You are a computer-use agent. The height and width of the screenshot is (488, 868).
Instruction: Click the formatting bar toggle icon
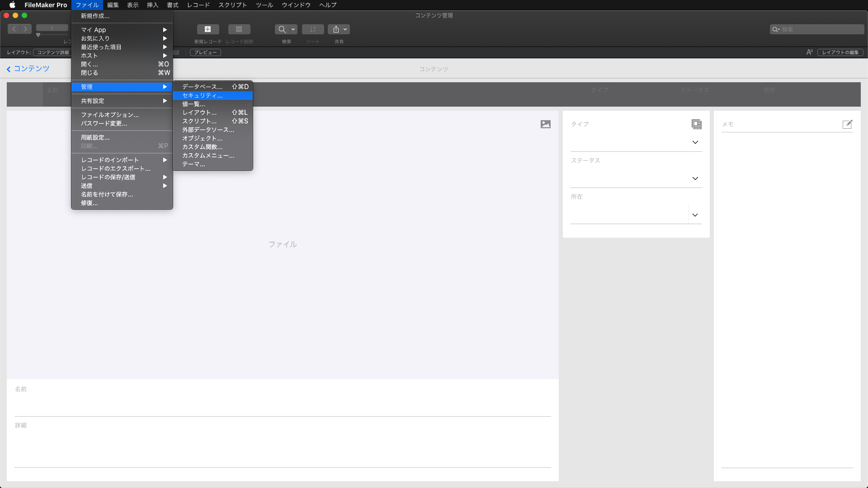[x=809, y=52]
